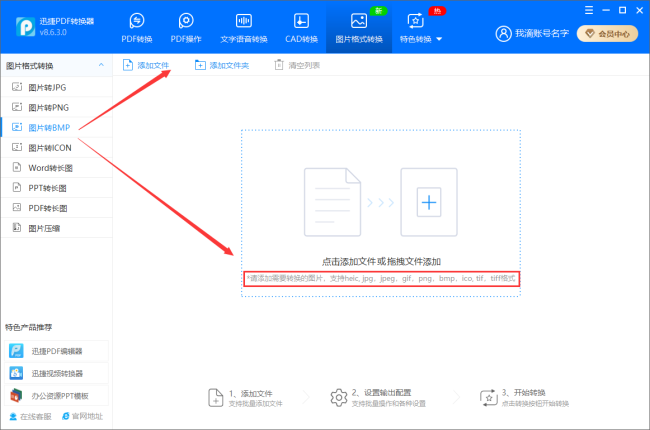Open 迅捷视频转换器 recommended product

click(56, 373)
